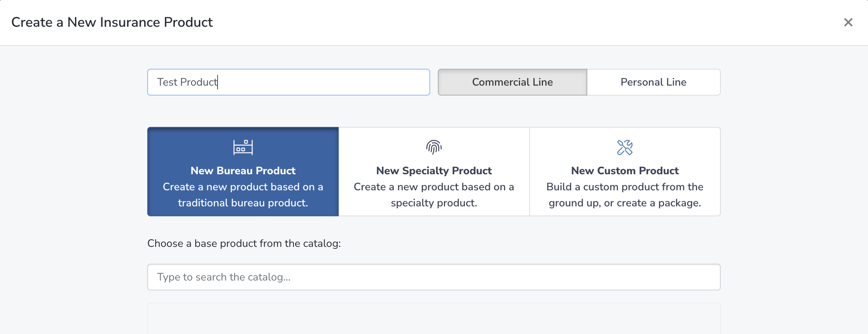The width and height of the screenshot is (868, 334).
Task: Click the fingerprint specialty icon
Action: pyautogui.click(x=434, y=147)
